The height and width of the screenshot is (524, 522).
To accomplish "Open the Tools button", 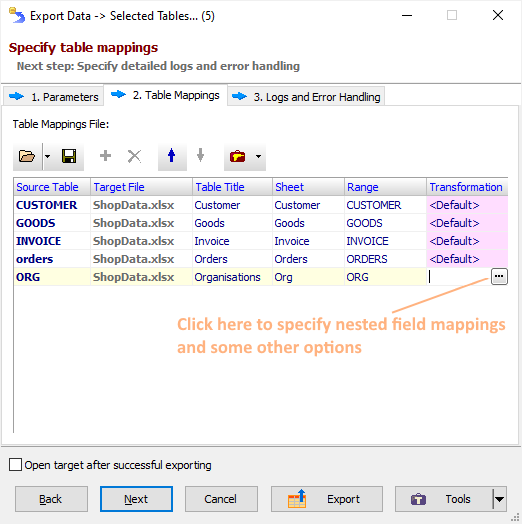I will pyautogui.click(x=444, y=499).
